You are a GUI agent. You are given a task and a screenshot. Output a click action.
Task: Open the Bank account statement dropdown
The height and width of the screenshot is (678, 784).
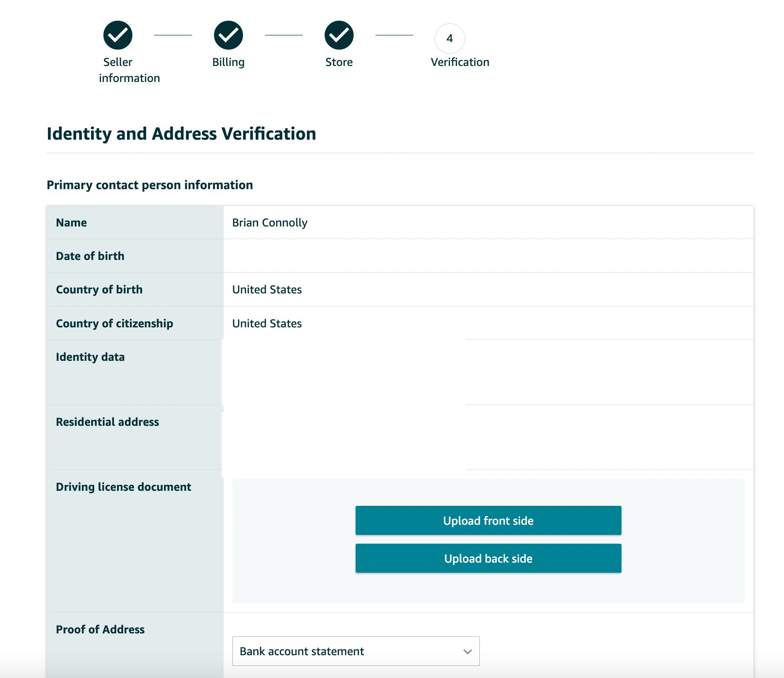pyautogui.click(x=356, y=651)
